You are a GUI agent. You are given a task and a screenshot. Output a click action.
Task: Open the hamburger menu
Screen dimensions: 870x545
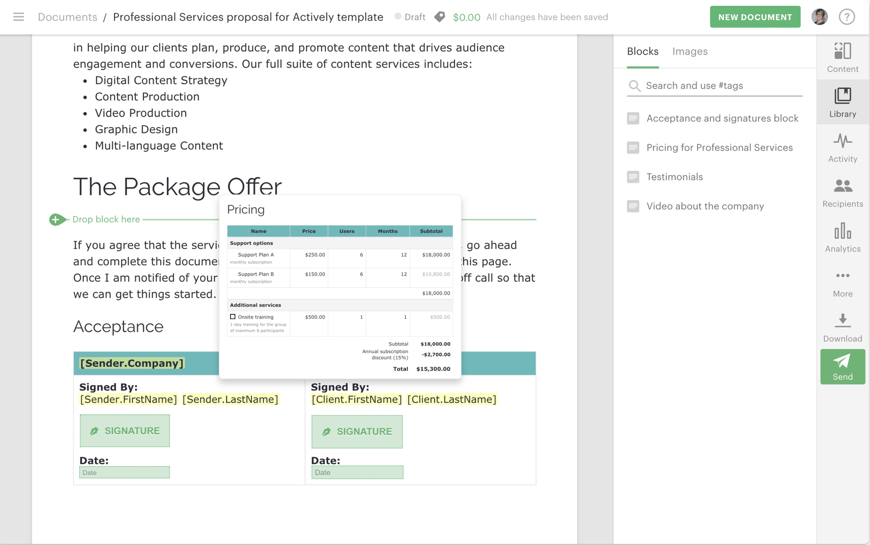pos(18,17)
